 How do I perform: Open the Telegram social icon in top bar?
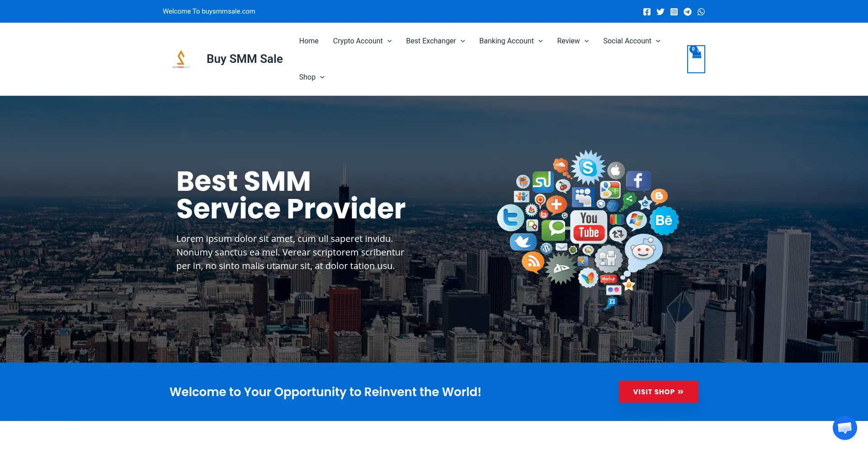(x=688, y=12)
